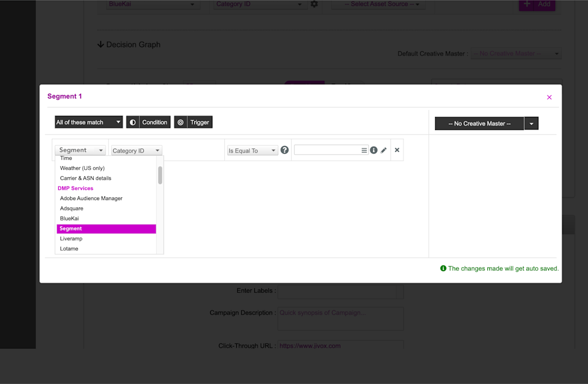Select Time in the dropdown list
Screen dimensions: 588x384
tap(66, 158)
